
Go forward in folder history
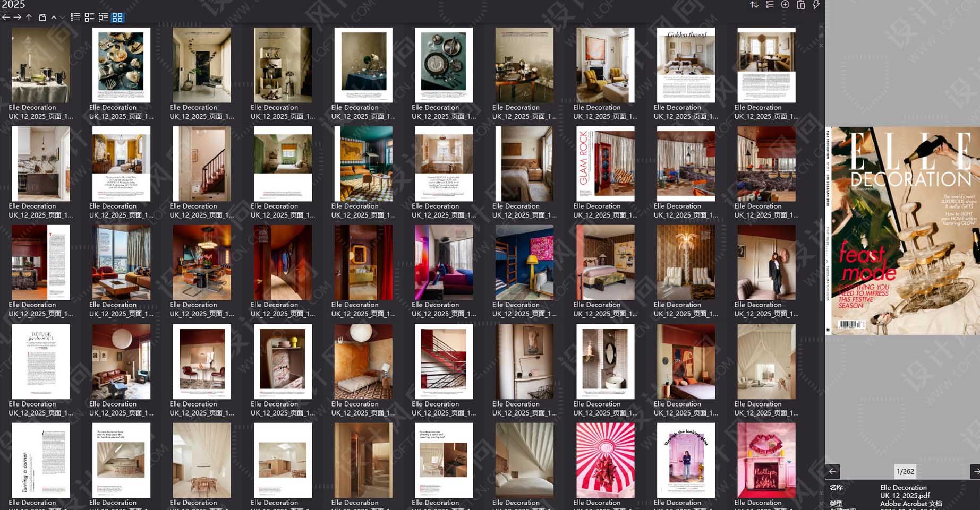[16, 18]
